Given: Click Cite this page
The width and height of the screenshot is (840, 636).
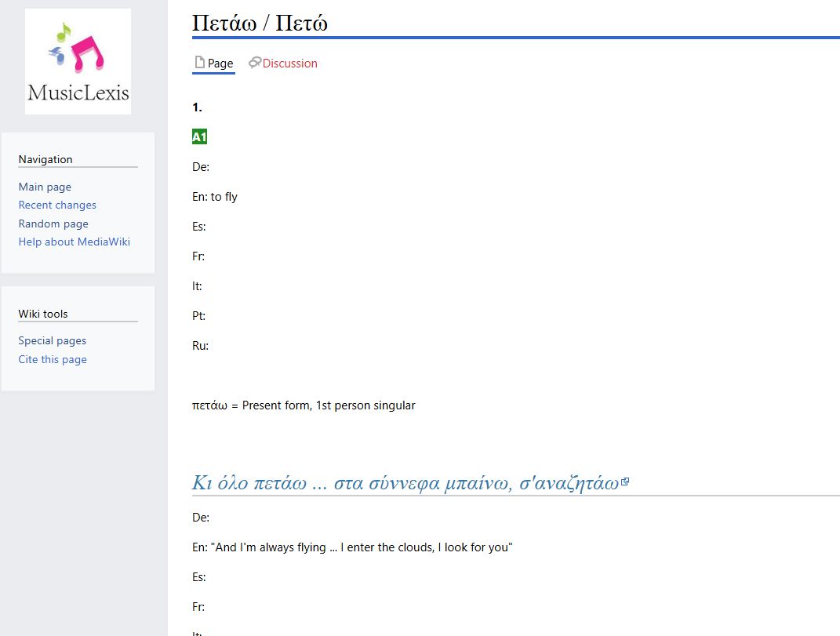Looking at the screenshot, I should coord(52,359).
